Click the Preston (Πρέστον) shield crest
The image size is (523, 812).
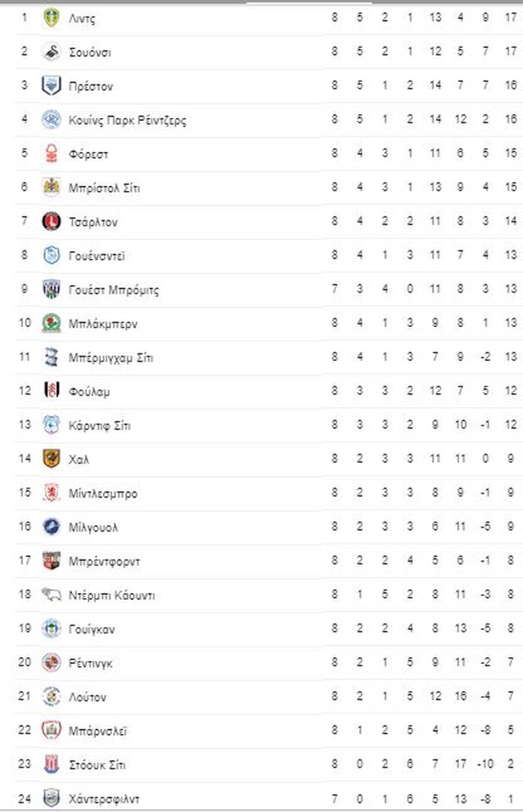[51, 86]
